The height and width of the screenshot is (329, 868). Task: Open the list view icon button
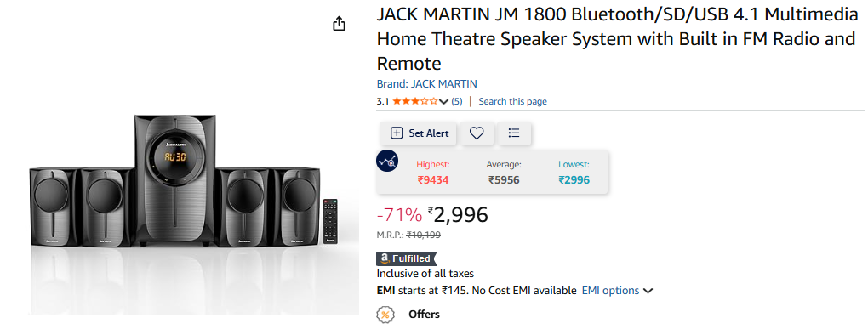tap(514, 133)
